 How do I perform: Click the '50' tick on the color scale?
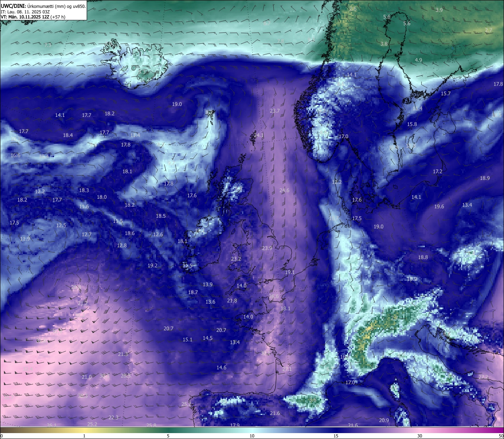coord(501,436)
